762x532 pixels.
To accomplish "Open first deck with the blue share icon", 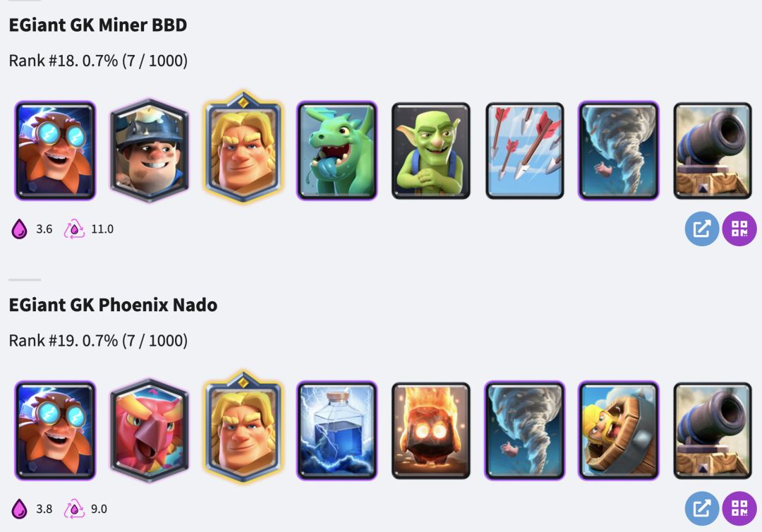I will pyautogui.click(x=702, y=229).
